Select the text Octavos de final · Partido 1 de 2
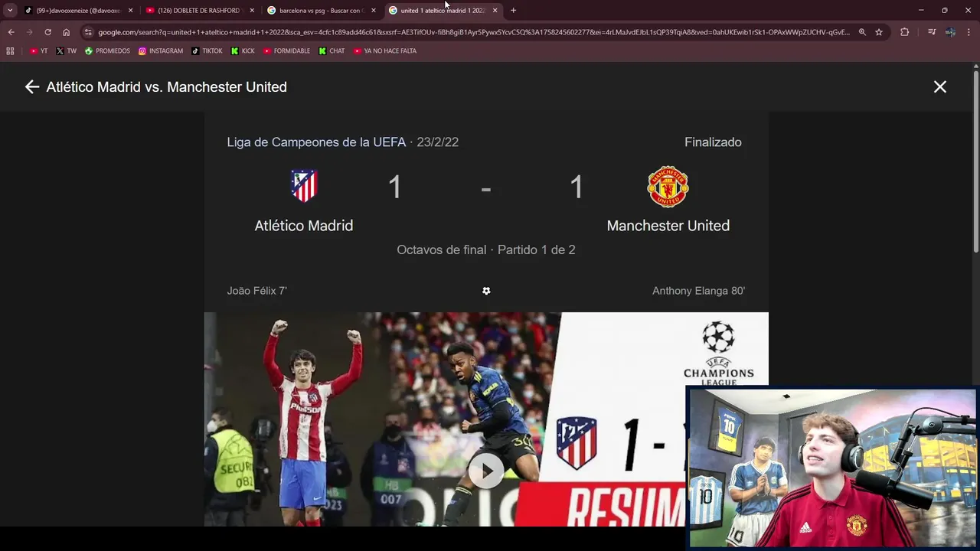The width and height of the screenshot is (980, 551). click(486, 249)
